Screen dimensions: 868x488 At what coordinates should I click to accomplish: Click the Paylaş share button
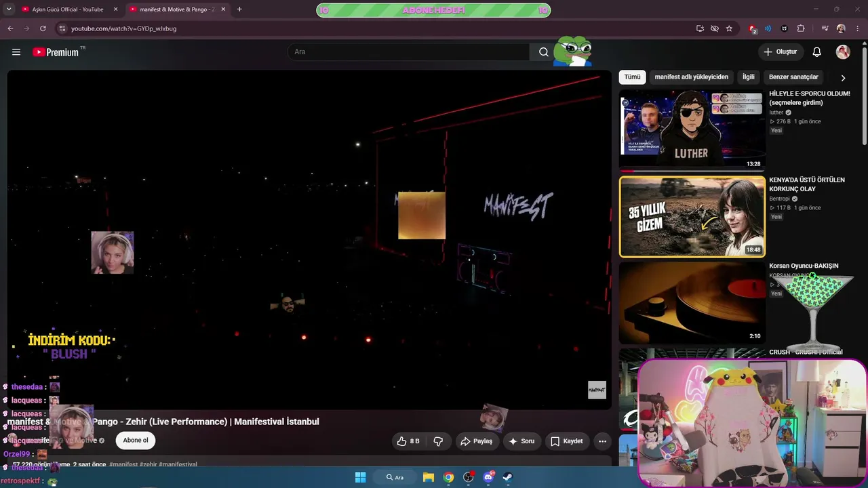[476, 441]
